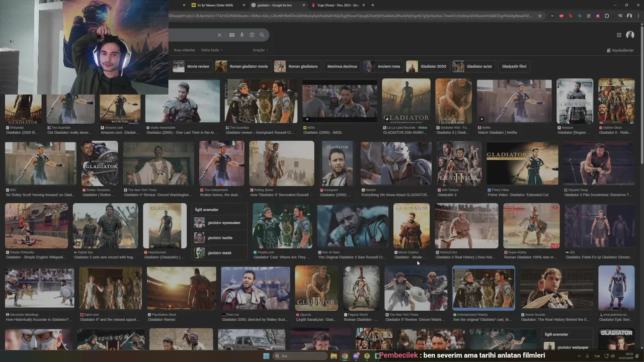
Task: Show hidden system tray icons
Action: pos(579,356)
